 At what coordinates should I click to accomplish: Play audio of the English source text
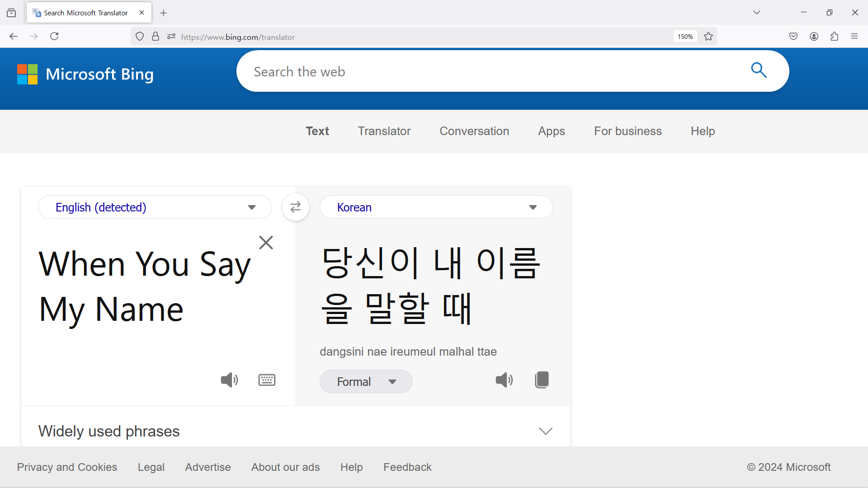[x=229, y=380]
